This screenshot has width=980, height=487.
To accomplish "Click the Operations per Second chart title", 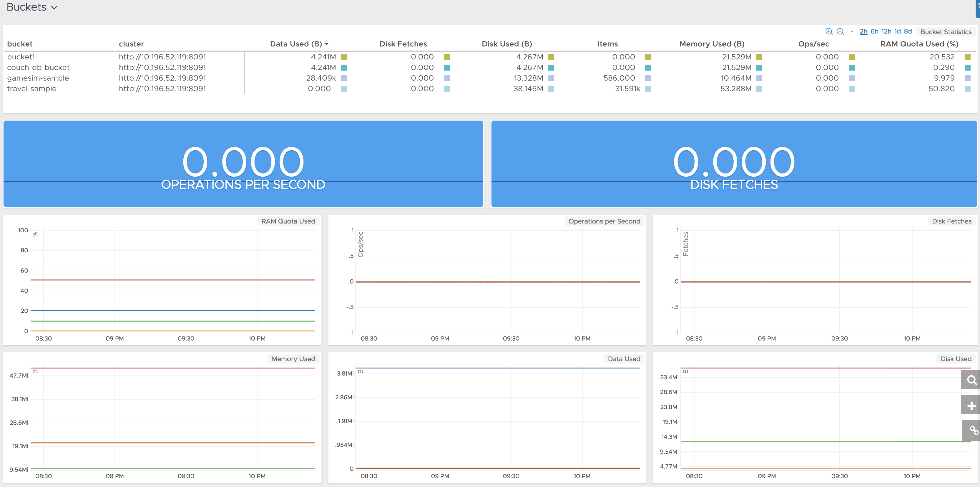I will (604, 221).
